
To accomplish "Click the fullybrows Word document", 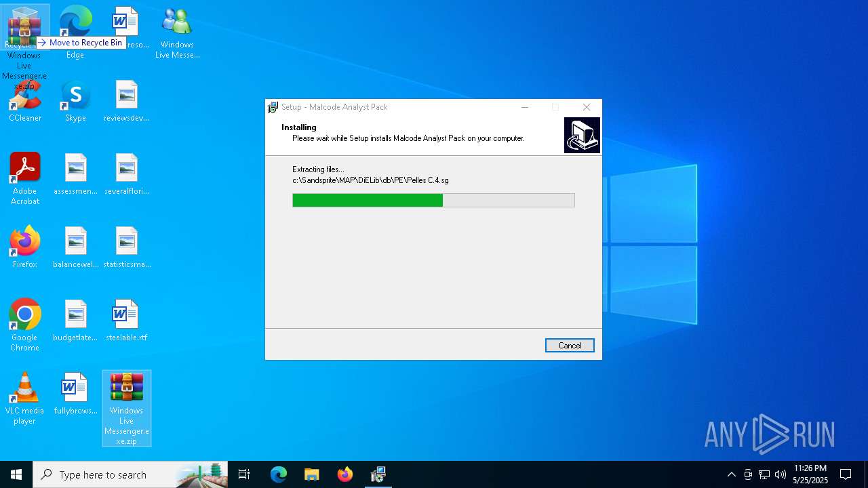I will pyautogui.click(x=75, y=394).
